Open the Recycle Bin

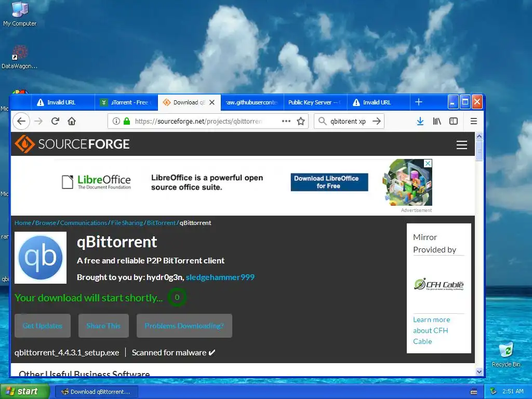(x=506, y=354)
